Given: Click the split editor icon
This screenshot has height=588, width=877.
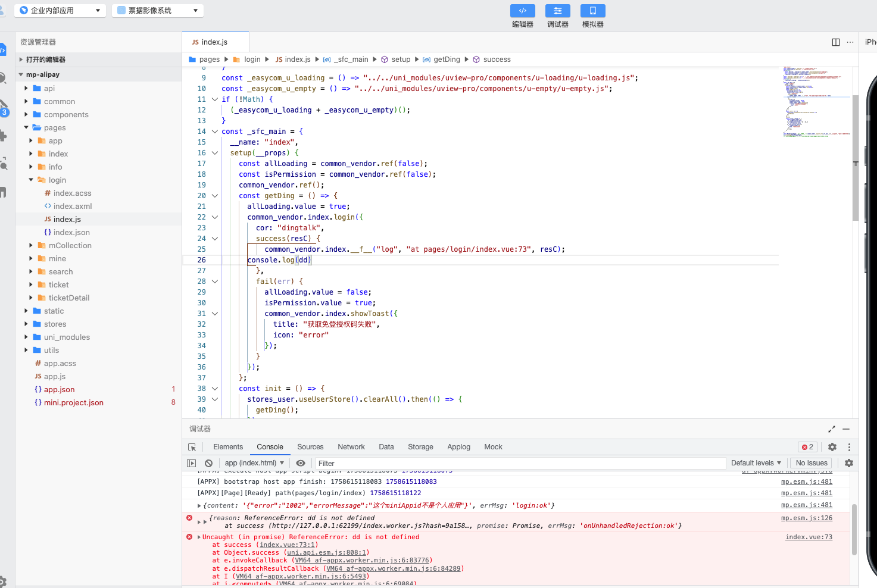Looking at the screenshot, I should [835, 42].
